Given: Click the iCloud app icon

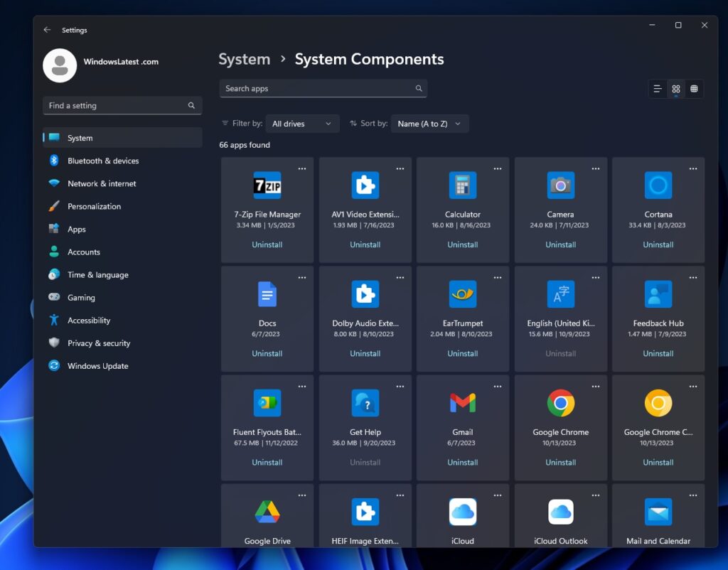Looking at the screenshot, I should tap(463, 512).
